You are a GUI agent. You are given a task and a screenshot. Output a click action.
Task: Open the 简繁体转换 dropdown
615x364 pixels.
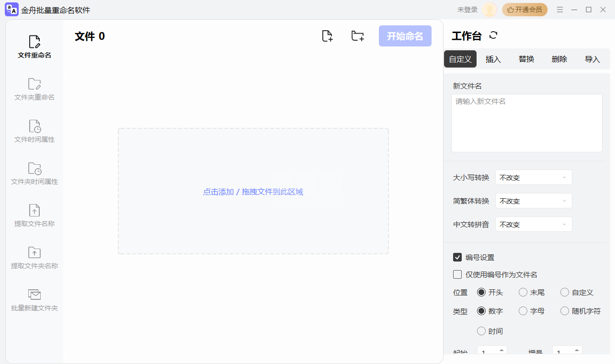click(x=534, y=201)
